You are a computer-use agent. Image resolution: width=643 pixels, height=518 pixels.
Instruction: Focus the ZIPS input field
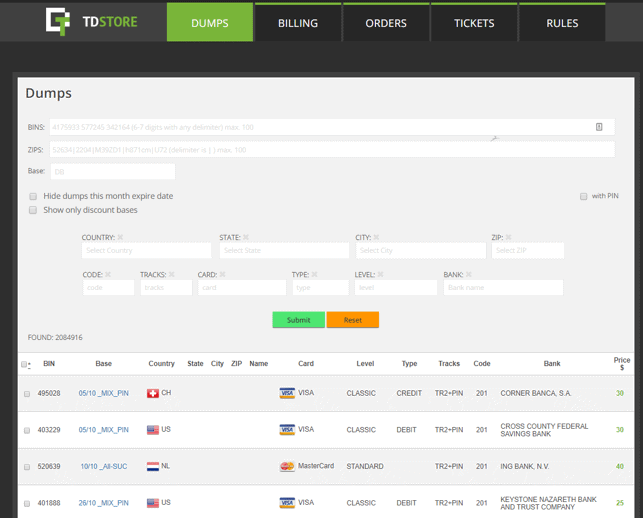332,150
